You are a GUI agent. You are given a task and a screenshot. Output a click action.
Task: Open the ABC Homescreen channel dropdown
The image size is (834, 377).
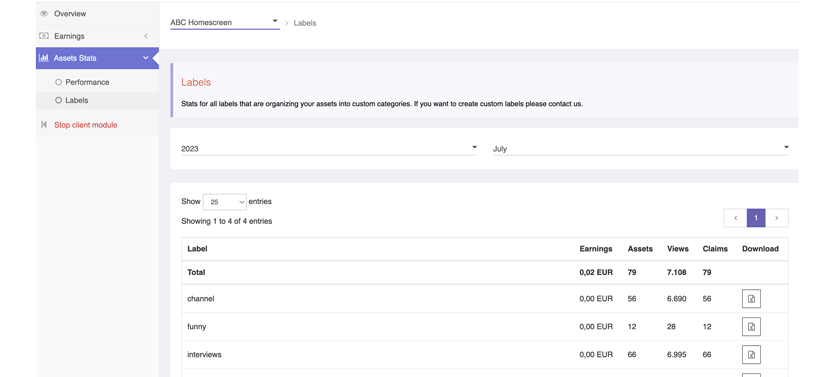(x=224, y=22)
